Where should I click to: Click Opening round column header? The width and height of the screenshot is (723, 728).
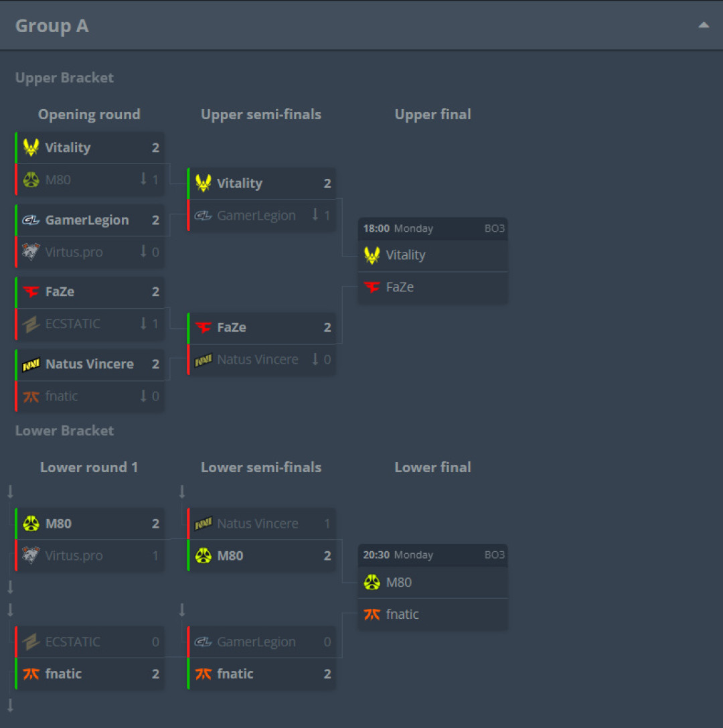[x=89, y=115]
